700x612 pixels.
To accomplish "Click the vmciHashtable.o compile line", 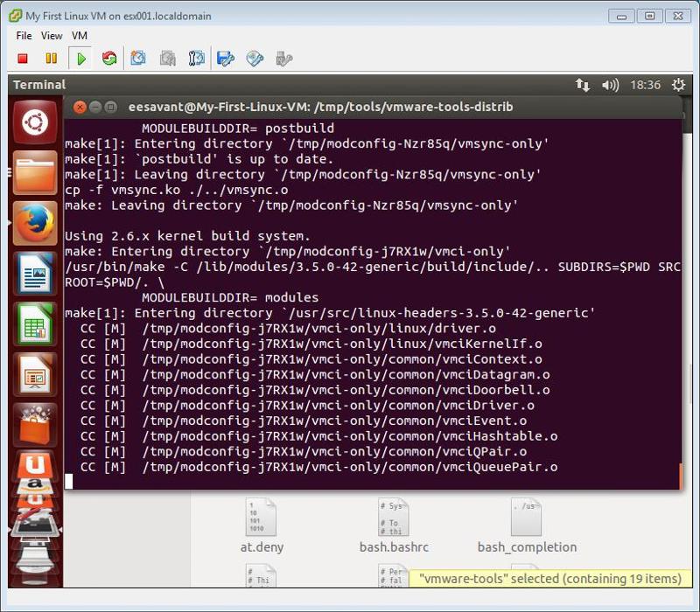I will (x=318, y=436).
